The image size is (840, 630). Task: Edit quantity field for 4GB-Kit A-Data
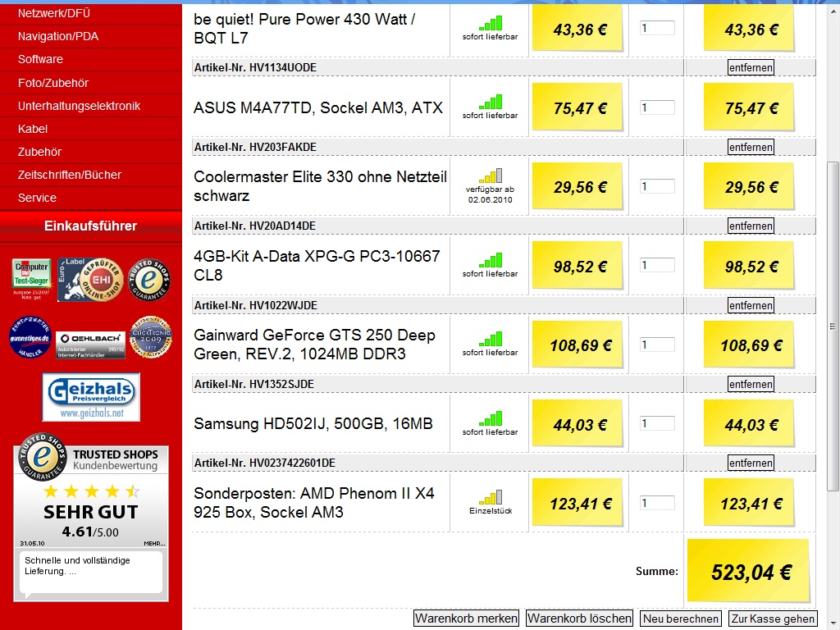pyautogui.click(x=657, y=265)
